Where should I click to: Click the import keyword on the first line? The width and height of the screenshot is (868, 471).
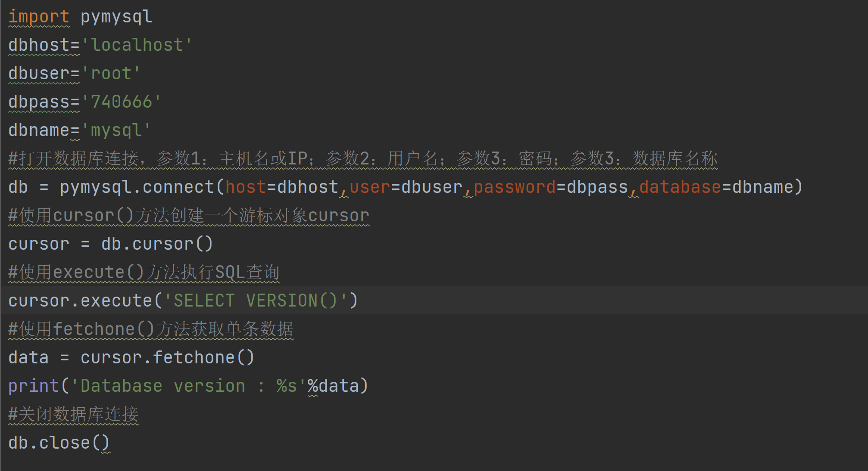38,17
